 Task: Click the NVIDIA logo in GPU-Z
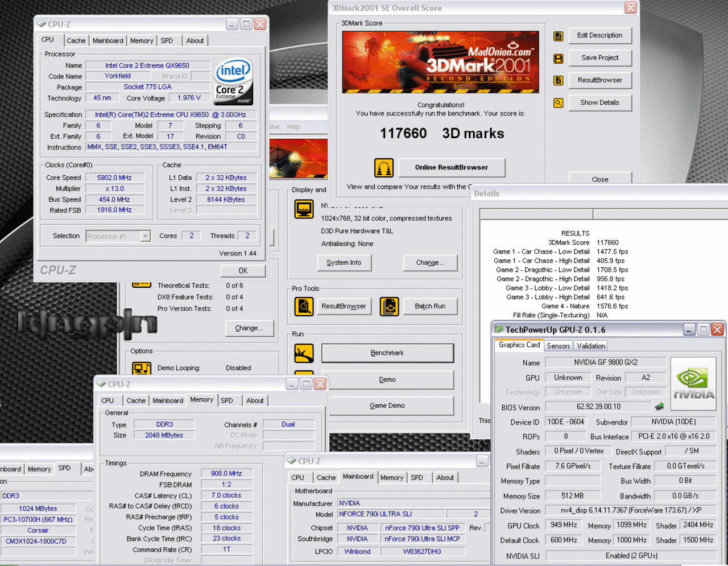click(693, 384)
